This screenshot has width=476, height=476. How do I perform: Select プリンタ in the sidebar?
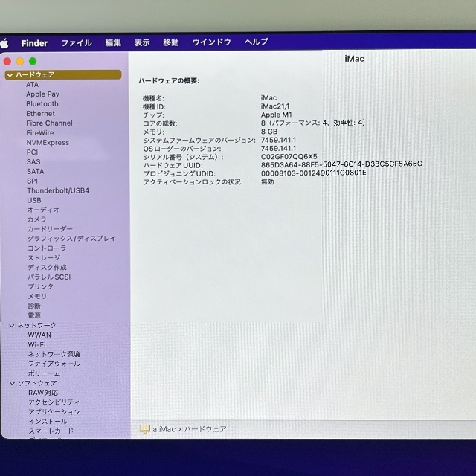coord(40,286)
